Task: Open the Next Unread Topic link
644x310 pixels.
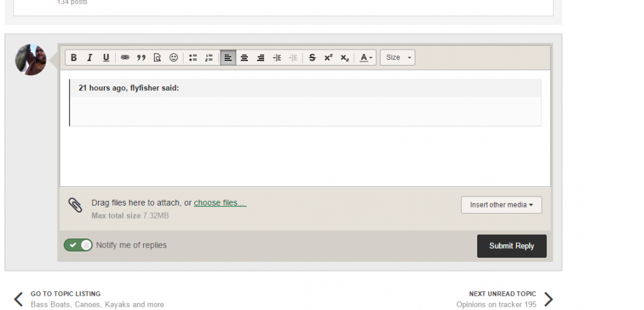Action: [x=502, y=293]
